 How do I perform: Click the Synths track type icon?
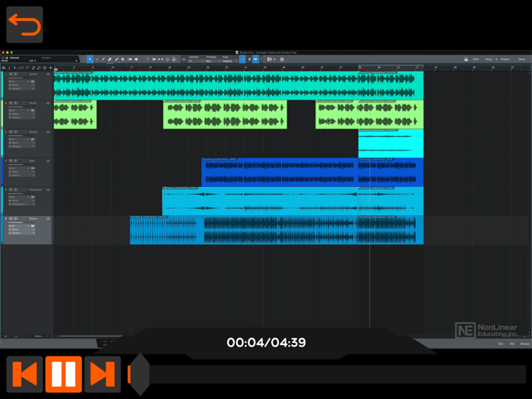(x=48, y=74)
